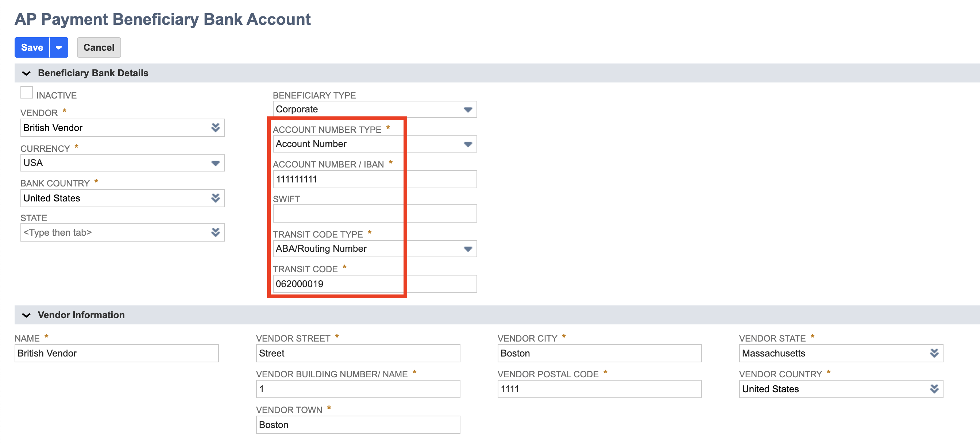Click the Vendor Postal Code field
The height and width of the screenshot is (443, 980).
tap(599, 389)
